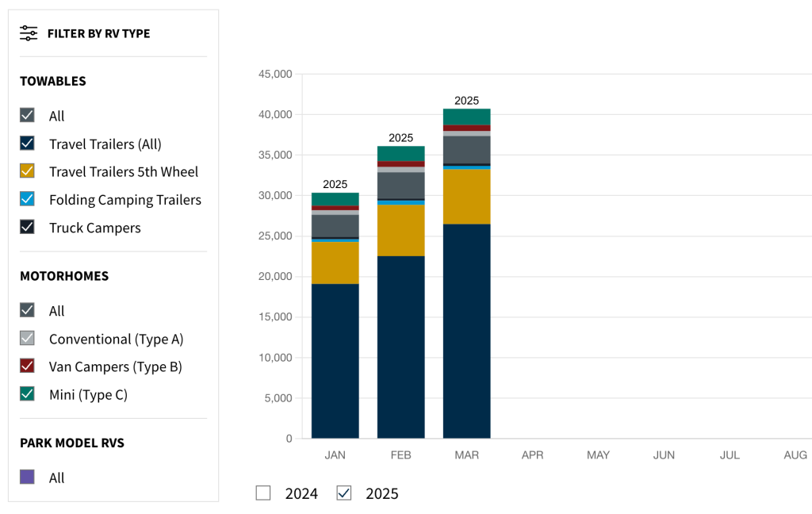Image resolution: width=812 pixels, height=514 pixels.
Task: Click the green Type C segment atop FEB bar
Action: [x=400, y=154]
